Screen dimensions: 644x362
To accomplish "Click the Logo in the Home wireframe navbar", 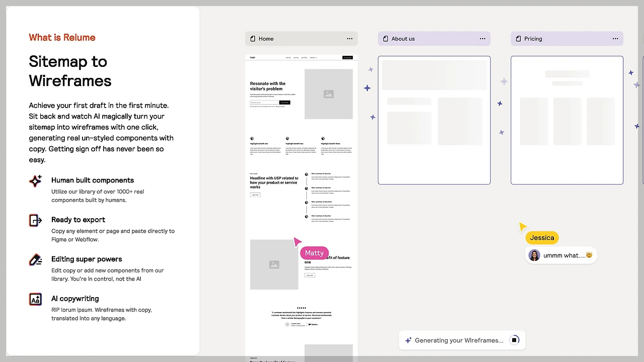I will pyautogui.click(x=253, y=57).
